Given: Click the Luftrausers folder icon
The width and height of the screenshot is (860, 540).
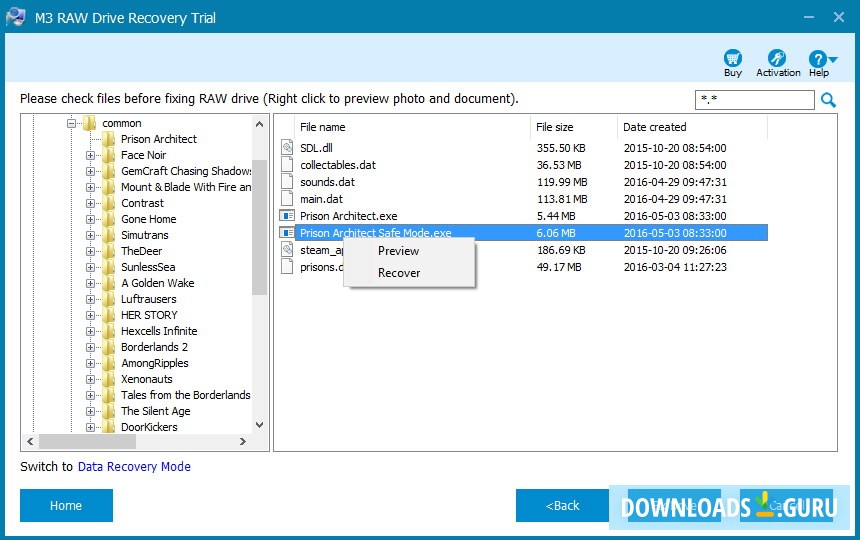Looking at the screenshot, I should pyautogui.click(x=109, y=299).
